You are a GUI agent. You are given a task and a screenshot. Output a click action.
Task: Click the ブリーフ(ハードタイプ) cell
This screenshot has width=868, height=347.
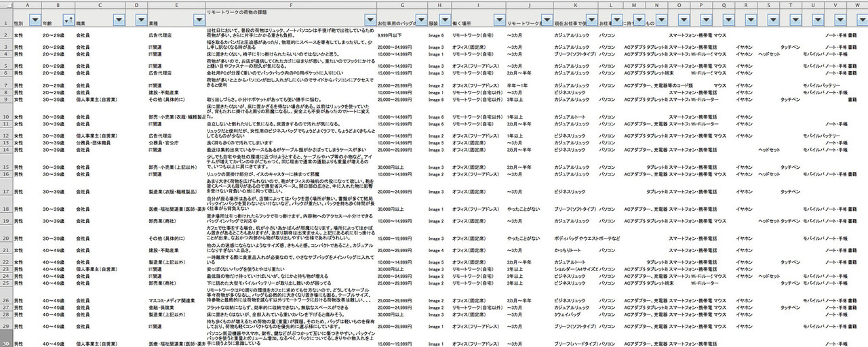(x=575, y=344)
